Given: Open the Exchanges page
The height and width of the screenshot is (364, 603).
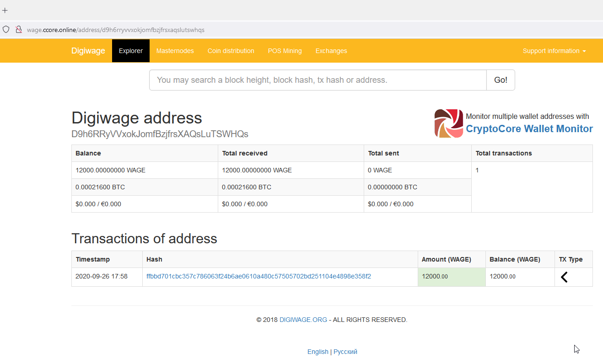Looking at the screenshot, I should pos(331,51).
